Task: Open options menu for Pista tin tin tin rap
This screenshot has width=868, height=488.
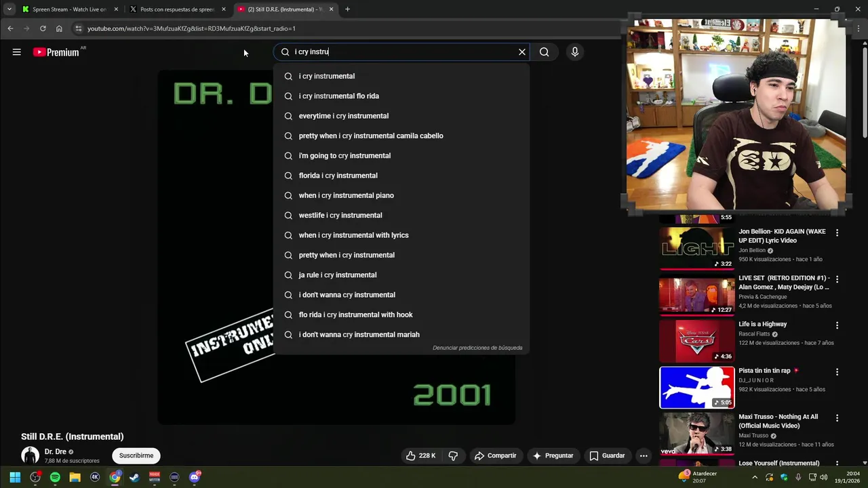Action: coord(837,371)
